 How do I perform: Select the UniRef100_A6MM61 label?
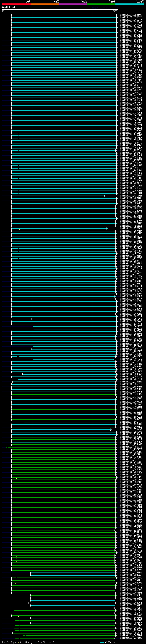(x=131, y=103)
